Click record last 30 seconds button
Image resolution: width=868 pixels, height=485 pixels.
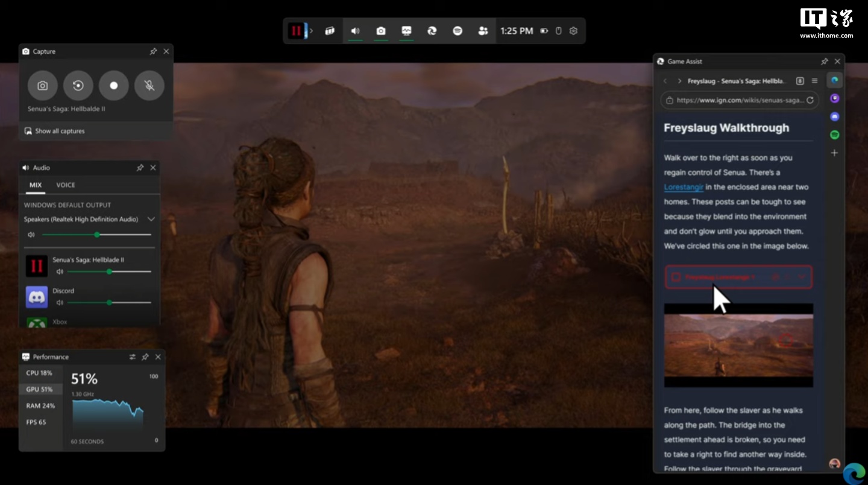pyautogui.click(x=78, y=86)
